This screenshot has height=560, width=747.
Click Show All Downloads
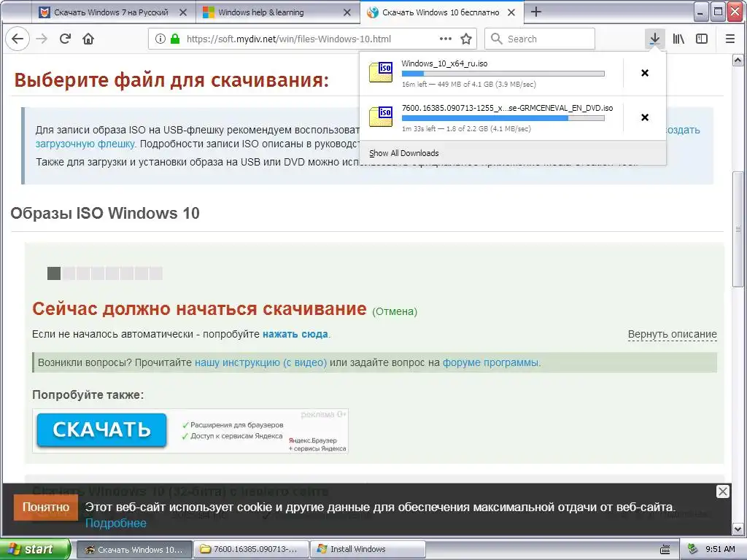[x=404, y=153]
